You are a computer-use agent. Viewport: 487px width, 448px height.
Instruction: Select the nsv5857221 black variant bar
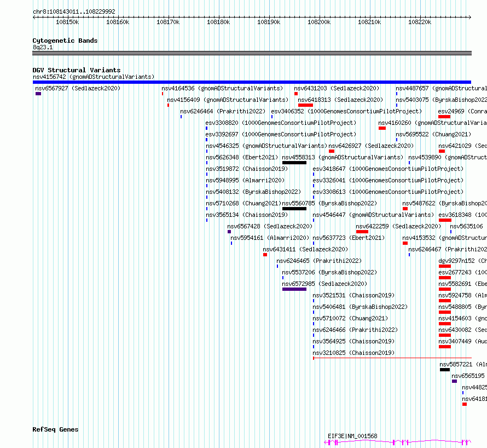[x=445, y=370]
